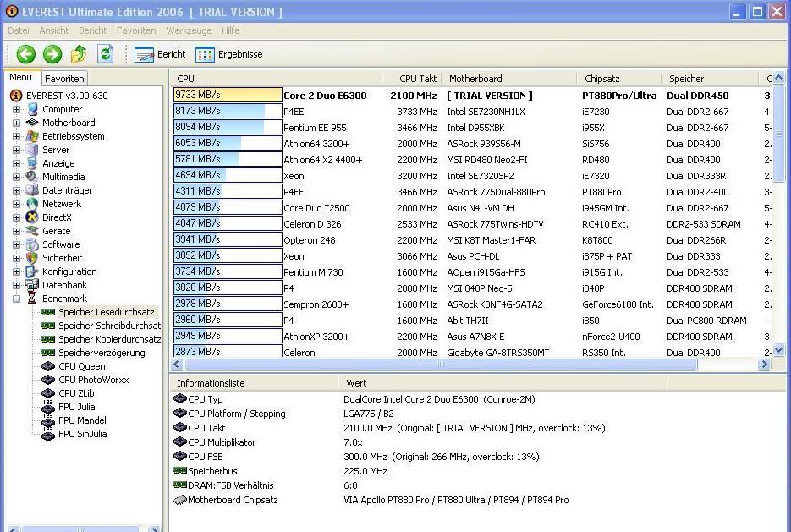This screenshot has height=532, width=791.
Task: Expand the Software tree node
Action: pyautogui.click(x=17, y=244)
